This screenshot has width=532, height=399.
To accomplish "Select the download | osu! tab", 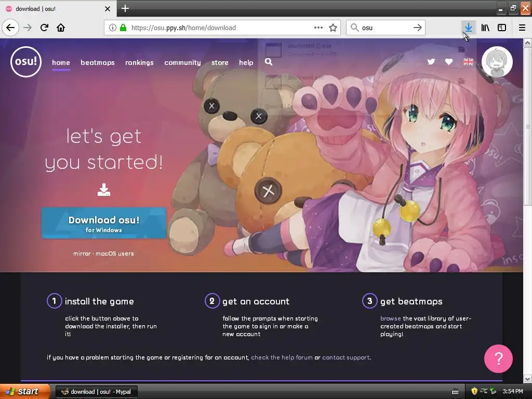I will pos(58,9).
